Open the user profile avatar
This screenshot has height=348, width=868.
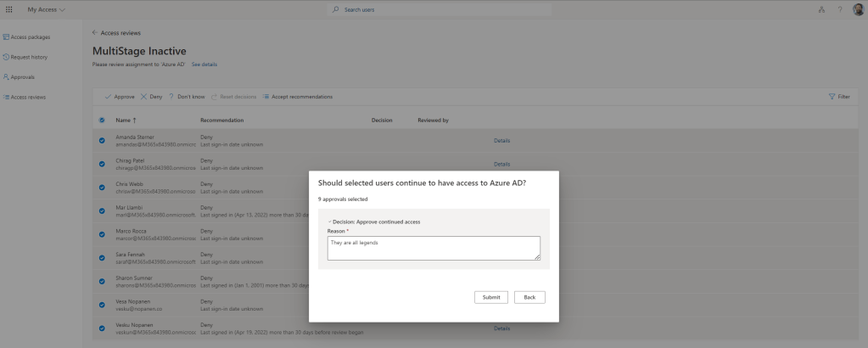click(x=857, y=9)
